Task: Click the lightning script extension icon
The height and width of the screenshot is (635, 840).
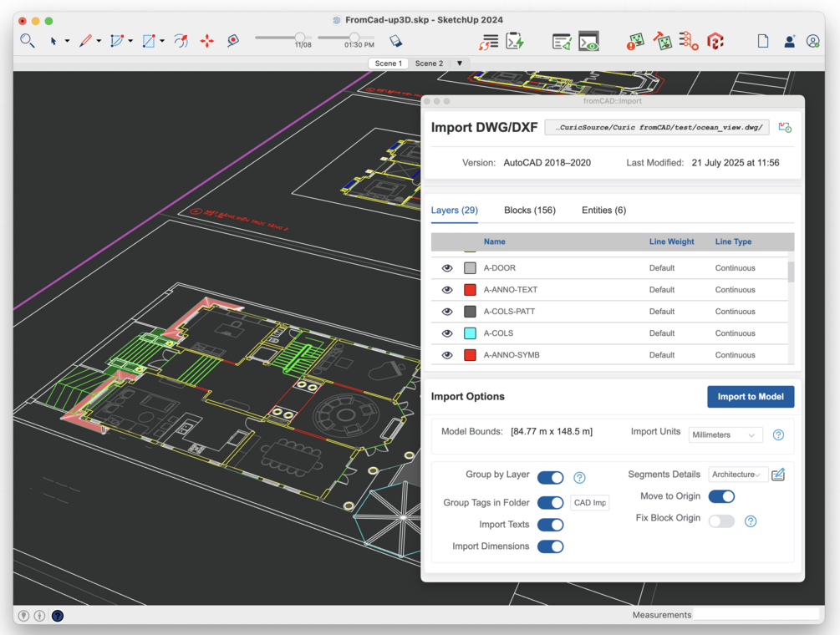Action: pos(515,41)
